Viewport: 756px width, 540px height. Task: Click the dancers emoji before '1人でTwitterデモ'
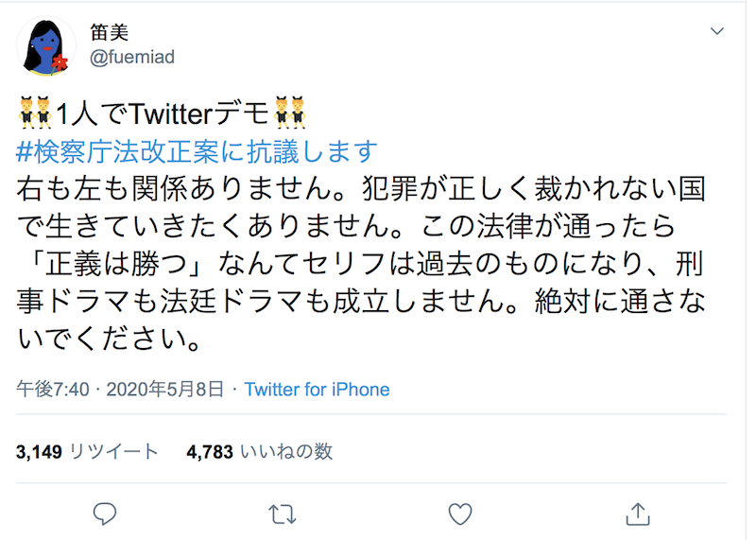point(34,114)
